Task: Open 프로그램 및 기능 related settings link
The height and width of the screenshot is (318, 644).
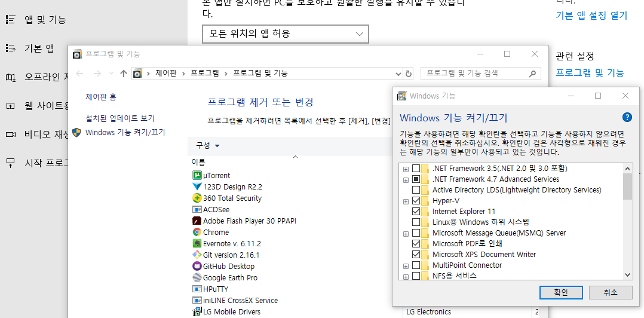Action: tap(590, 73)
